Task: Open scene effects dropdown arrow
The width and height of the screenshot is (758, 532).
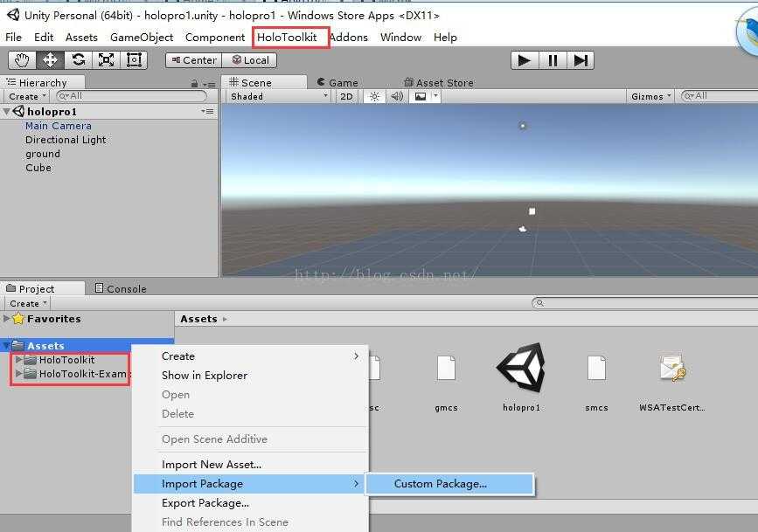Action: [435, 97]
